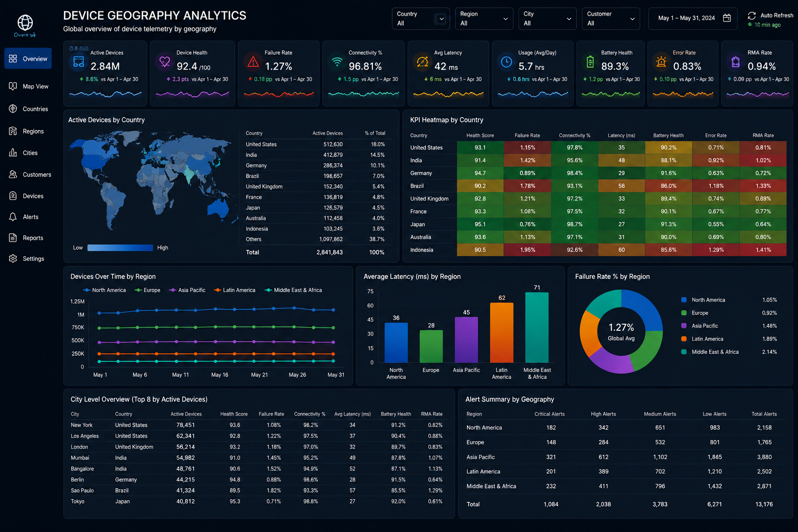Go to Countries page
The height and width of the screenshot is (532, 798).
point(29,109)
